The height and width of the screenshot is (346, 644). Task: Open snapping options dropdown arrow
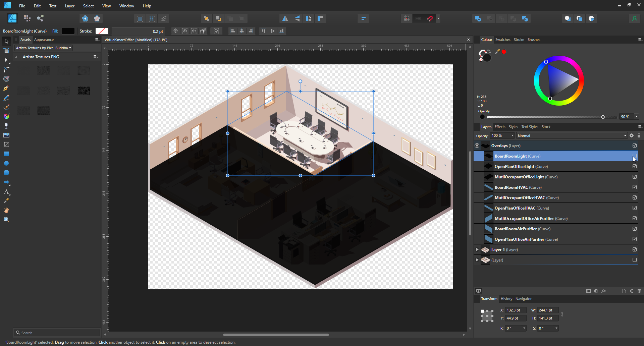tap(438, 18)
